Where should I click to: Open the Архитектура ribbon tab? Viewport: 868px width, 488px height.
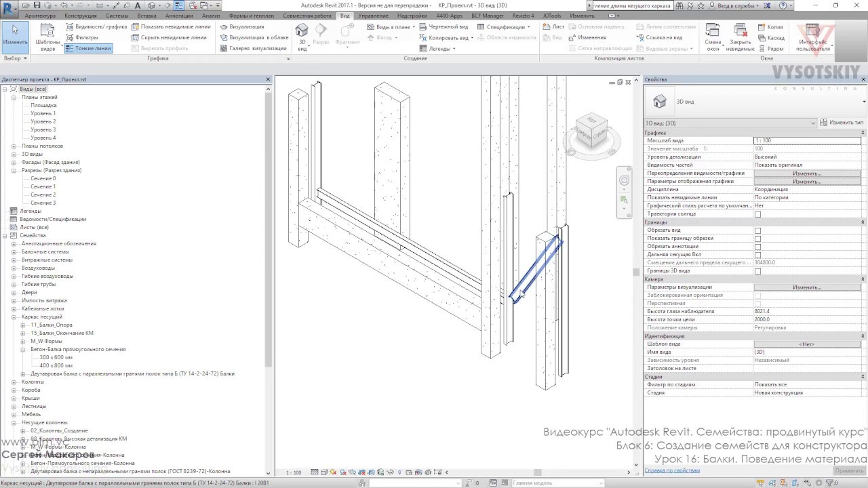click(40, 16)
